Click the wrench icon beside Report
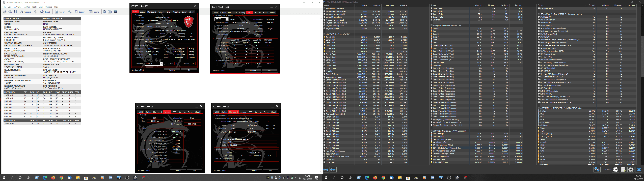 pyautogui.click(x=70, y=12)
